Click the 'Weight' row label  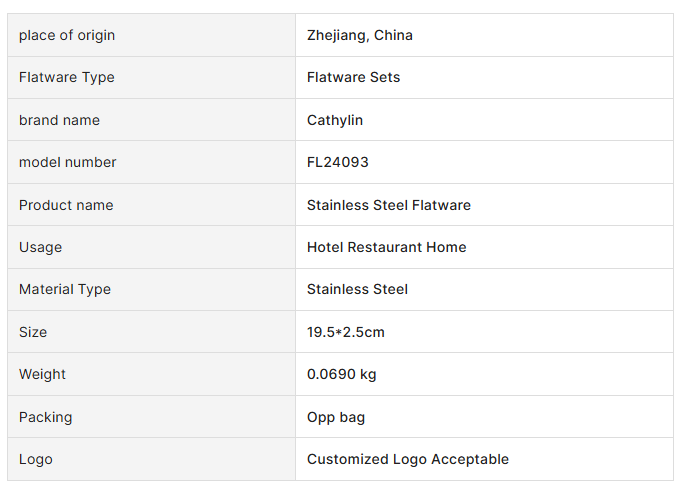(42, 374)
